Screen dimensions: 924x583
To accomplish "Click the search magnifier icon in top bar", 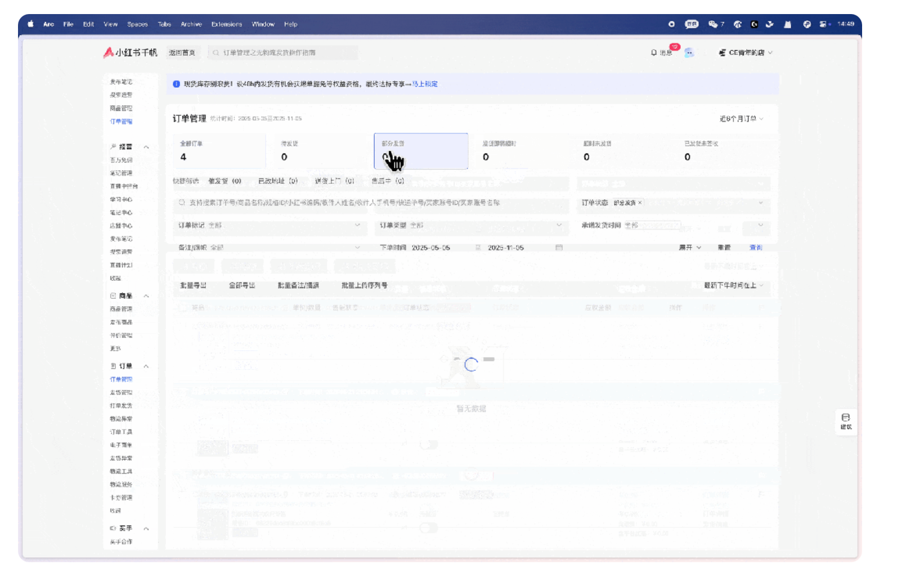I will [216, 53].
